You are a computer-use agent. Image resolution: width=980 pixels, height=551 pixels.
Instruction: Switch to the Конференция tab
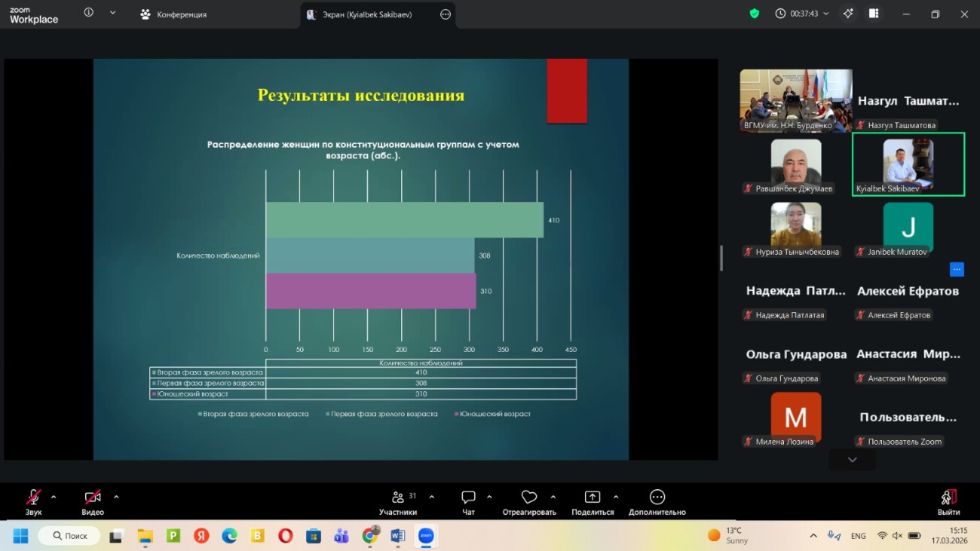point(181,13)
